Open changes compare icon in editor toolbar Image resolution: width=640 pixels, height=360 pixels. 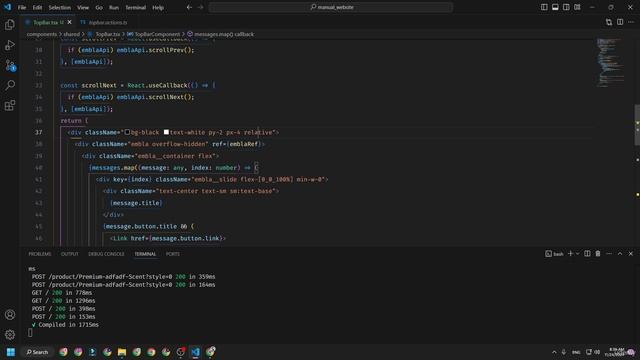(609, 22)
